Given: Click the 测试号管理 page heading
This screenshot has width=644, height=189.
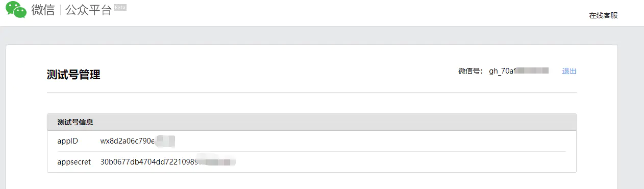Looking at the screenshot, I should pyautogui.click(x=73, y=75).
